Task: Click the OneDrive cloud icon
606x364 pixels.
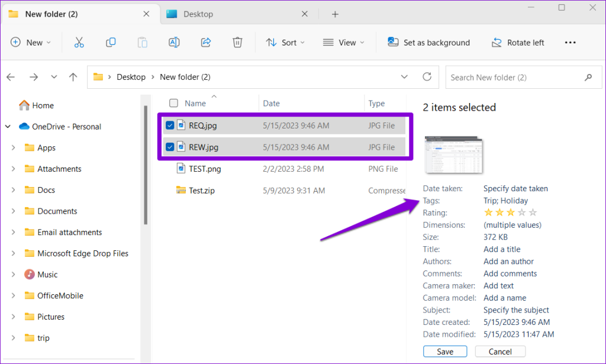Action: (x=24, y=126)
